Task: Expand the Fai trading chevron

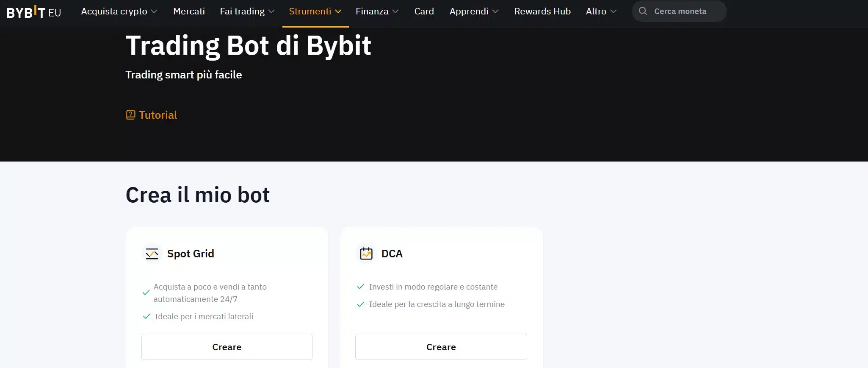Action: tap(271, 11)
